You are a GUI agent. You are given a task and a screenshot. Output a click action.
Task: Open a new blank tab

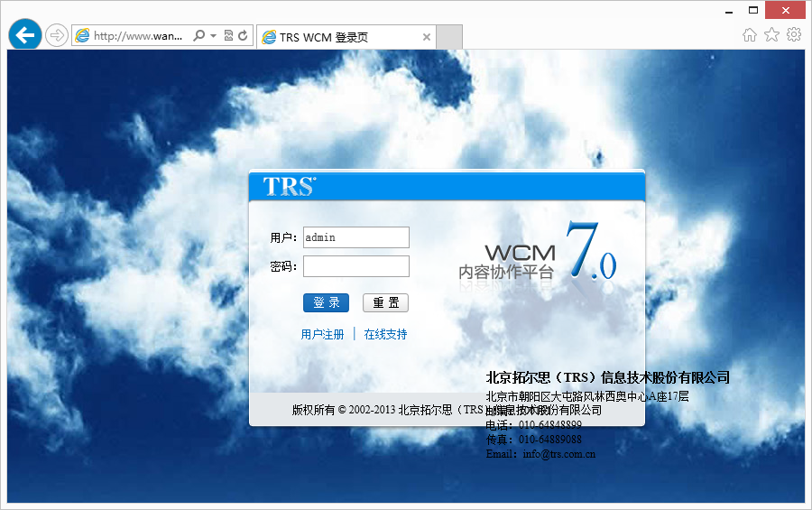pos(449,37)
